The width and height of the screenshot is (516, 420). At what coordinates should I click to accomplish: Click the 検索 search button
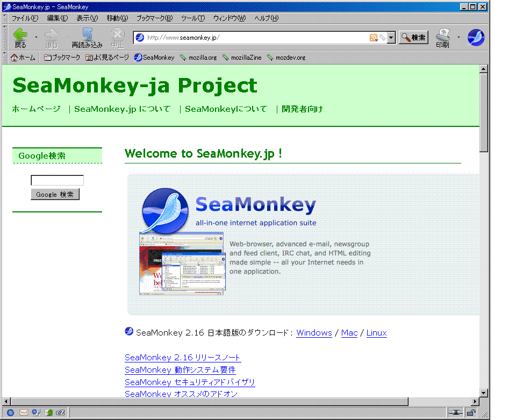(414, 38)
